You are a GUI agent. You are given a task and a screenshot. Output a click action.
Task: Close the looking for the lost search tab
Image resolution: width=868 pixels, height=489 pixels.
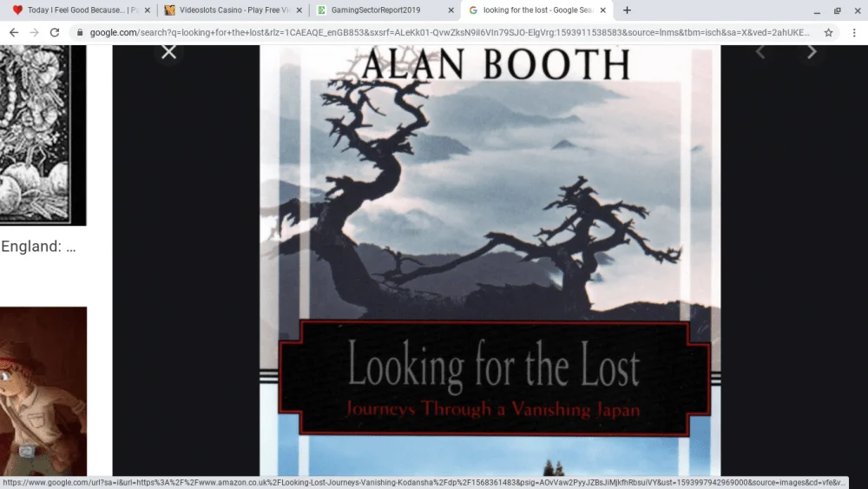click(603, 10)
